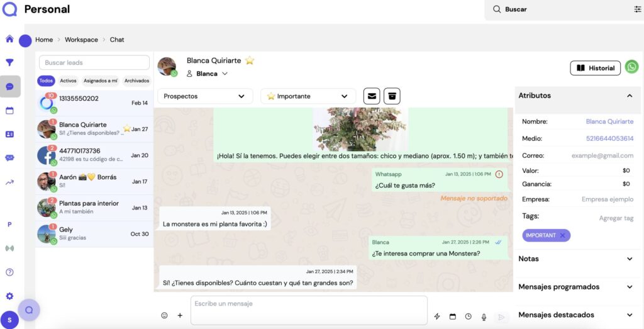644x329 pixels.
Task: Click the Empresa ejemplo field
Action: tap(608, 199)
